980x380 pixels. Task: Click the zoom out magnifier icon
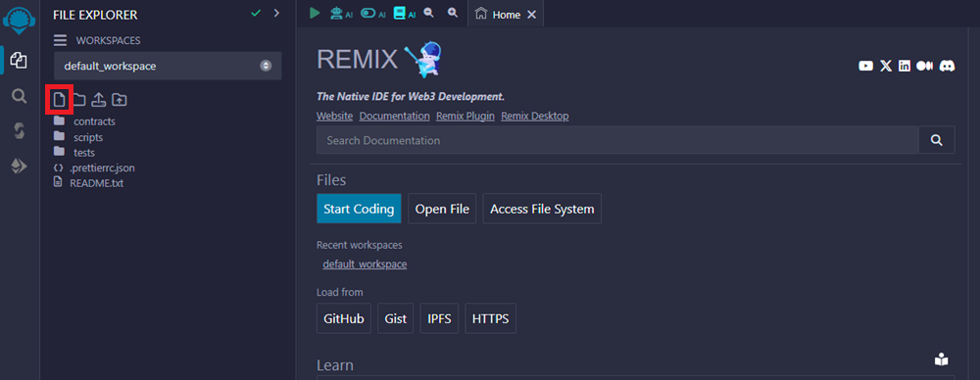click(429, 13)
